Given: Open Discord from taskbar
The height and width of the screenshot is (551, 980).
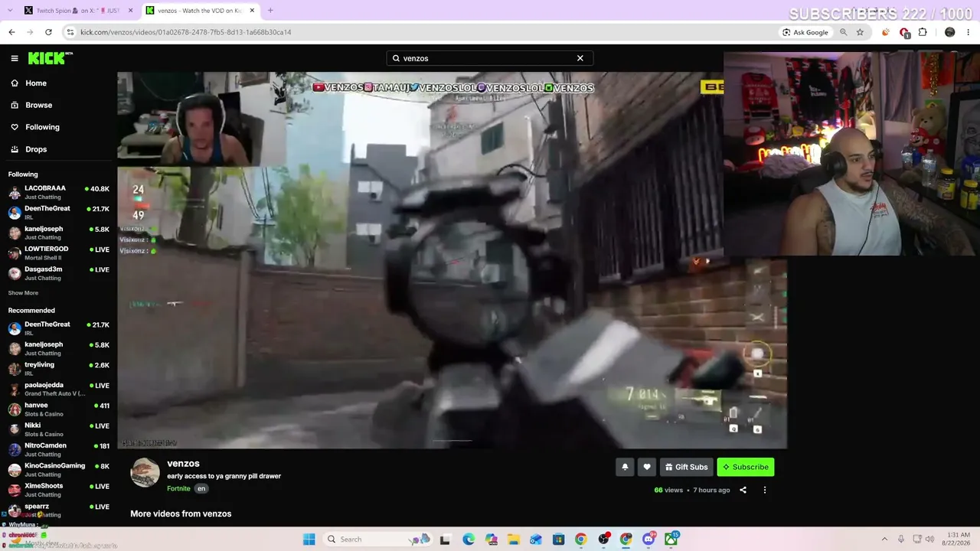Looking at the screenshot, I should [648, 540].
